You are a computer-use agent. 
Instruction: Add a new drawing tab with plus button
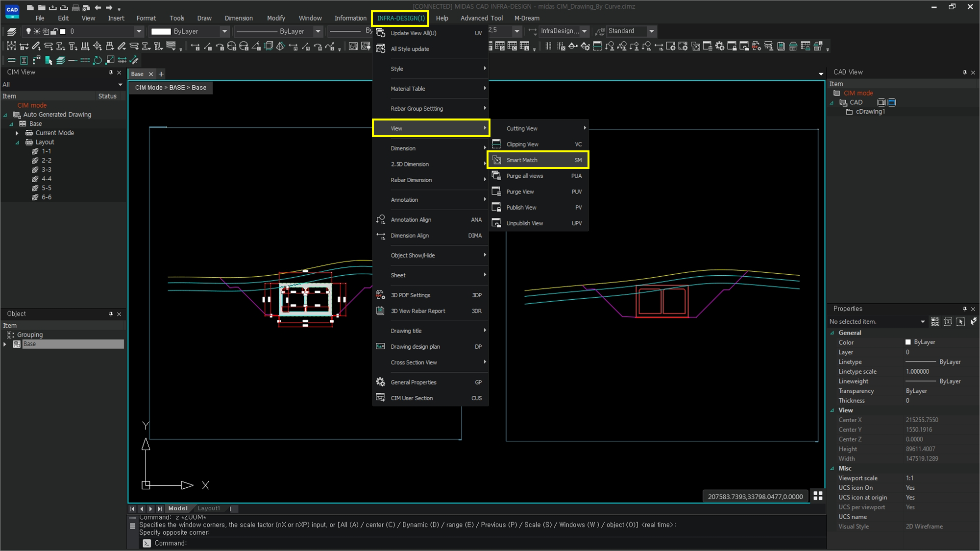click(161, 74)
